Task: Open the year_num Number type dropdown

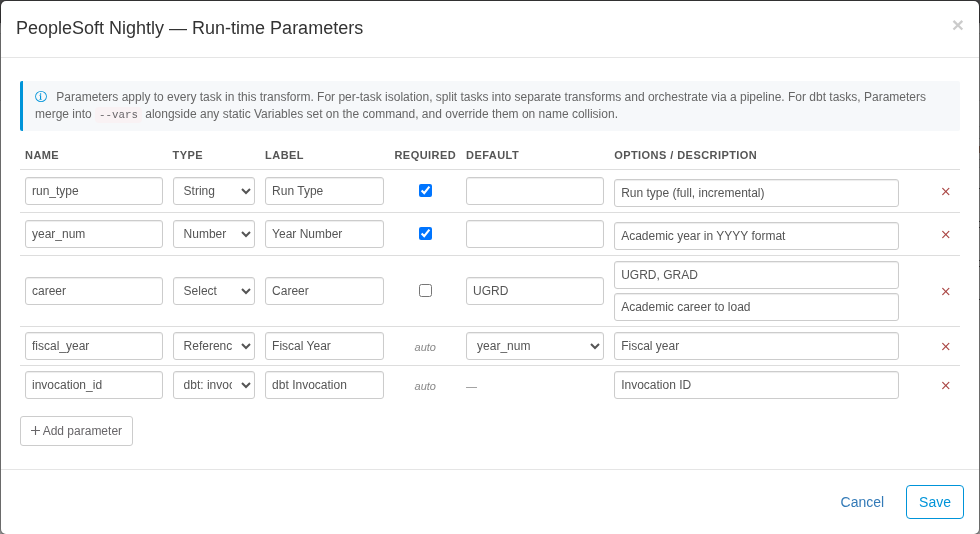Action: (214, 234)
